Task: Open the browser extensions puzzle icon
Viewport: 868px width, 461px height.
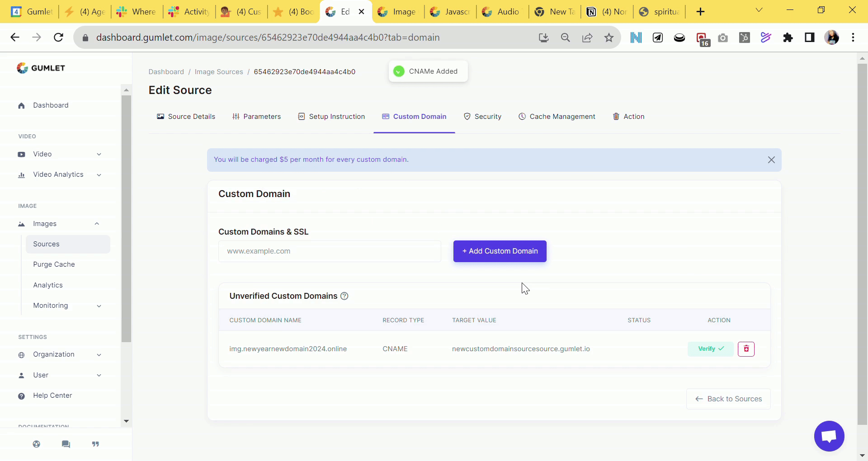Action: pos(788,38)
